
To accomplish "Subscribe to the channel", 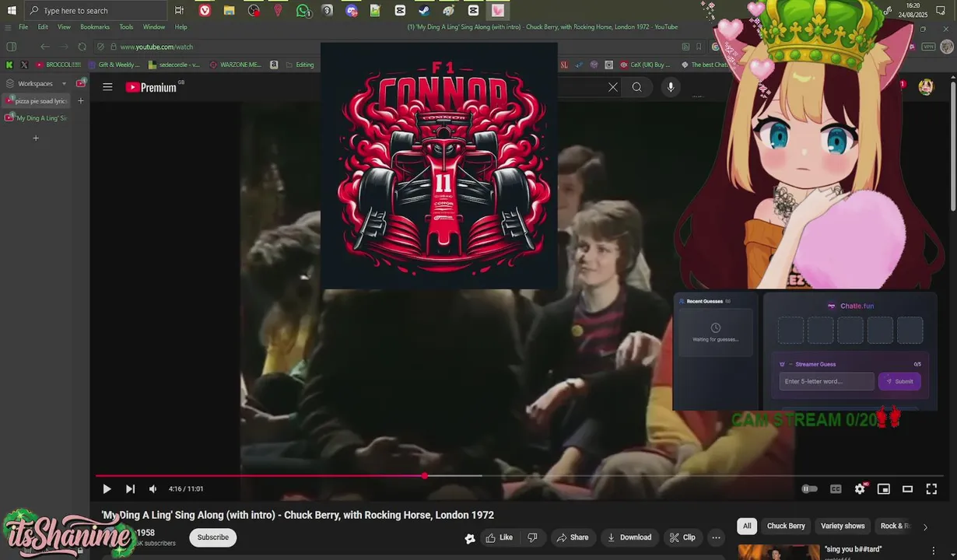I will click(212, 537).
